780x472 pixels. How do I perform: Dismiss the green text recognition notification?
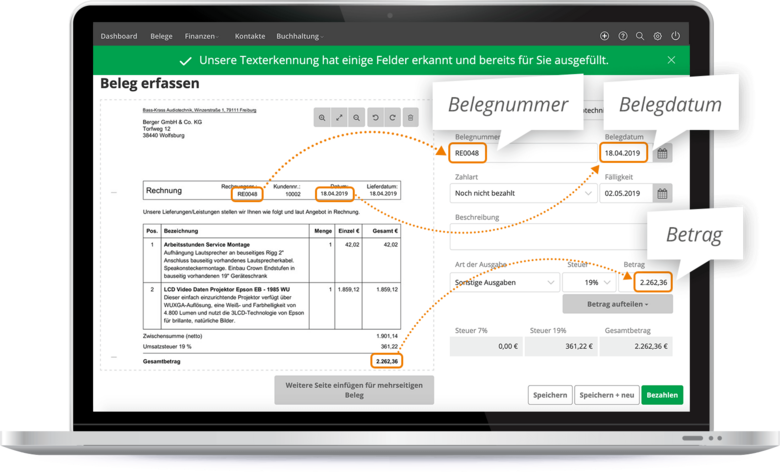[x=672, y=60]
